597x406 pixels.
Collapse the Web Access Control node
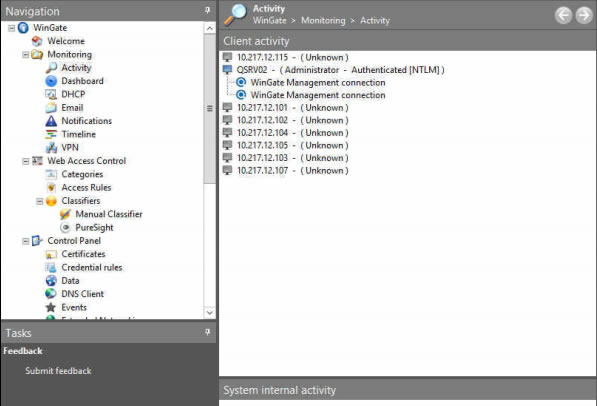pyautogui.click(x=26, y=161)
